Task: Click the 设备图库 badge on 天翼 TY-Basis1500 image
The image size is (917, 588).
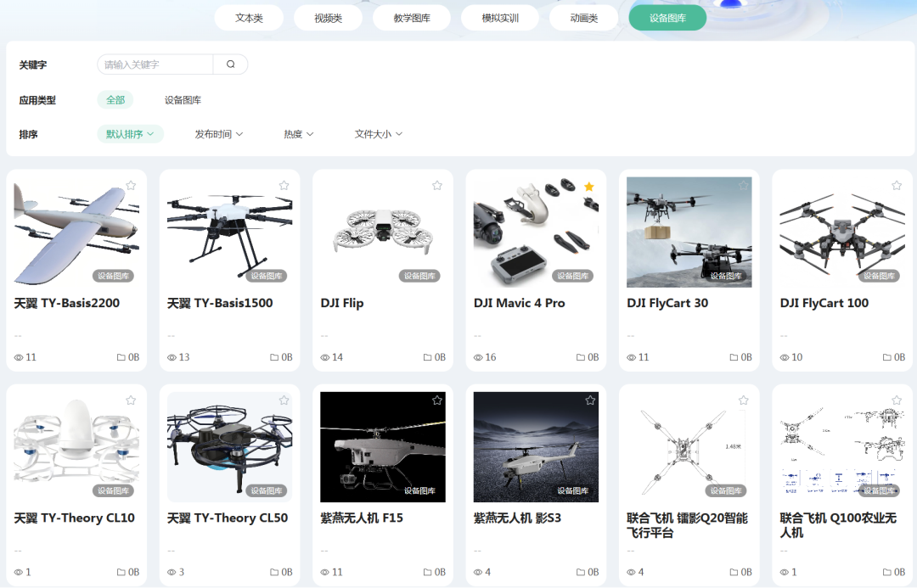Action: [267, 276]
